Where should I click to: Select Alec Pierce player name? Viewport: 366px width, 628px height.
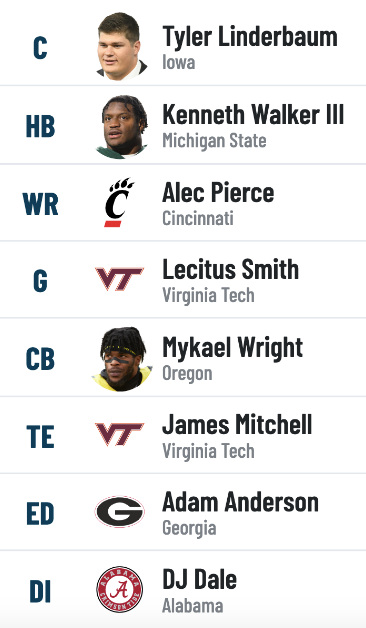pyautogui.click(x=218, y=193)
